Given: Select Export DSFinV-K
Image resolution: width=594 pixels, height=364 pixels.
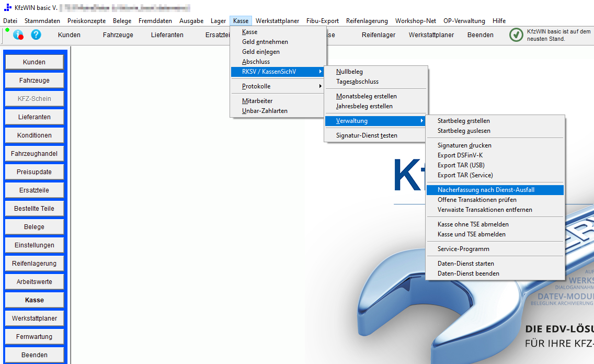Looking at the screenshot, I should [495, 155].
